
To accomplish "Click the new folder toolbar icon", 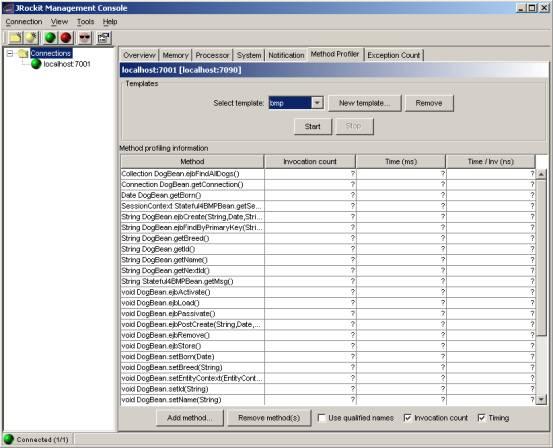I will pyautogui.click(x=15, y=37).
